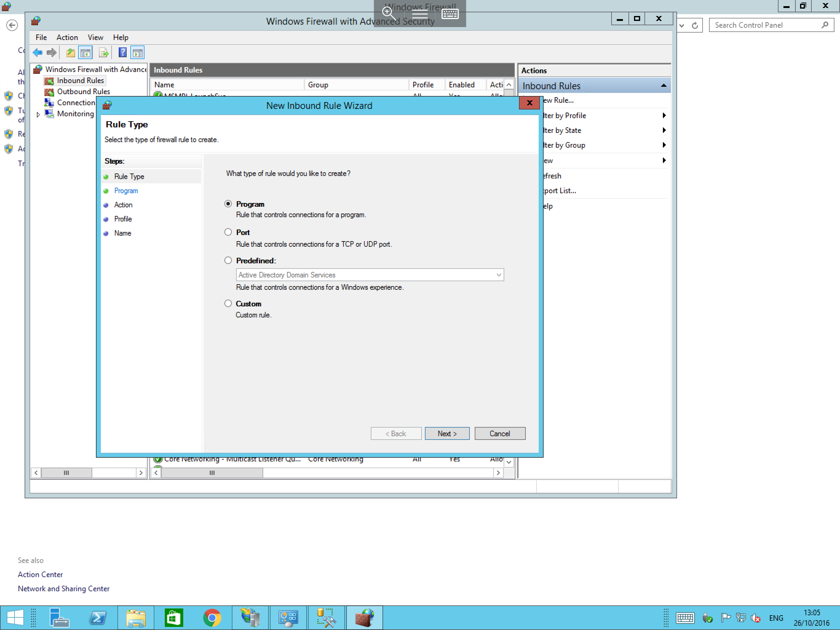
Task: Click the ENG language indicator
Action: coord(776,618)
